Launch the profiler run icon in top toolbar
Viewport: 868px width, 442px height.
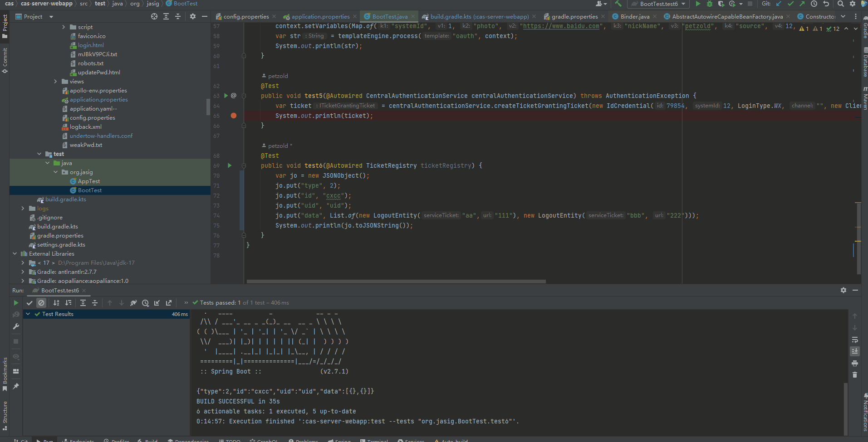pyautogui.click(x=732, y=4)
